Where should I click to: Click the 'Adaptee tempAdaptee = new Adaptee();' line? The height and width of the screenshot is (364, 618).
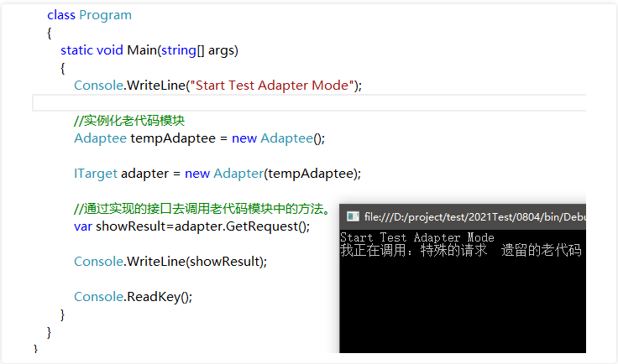pos(200,138)
